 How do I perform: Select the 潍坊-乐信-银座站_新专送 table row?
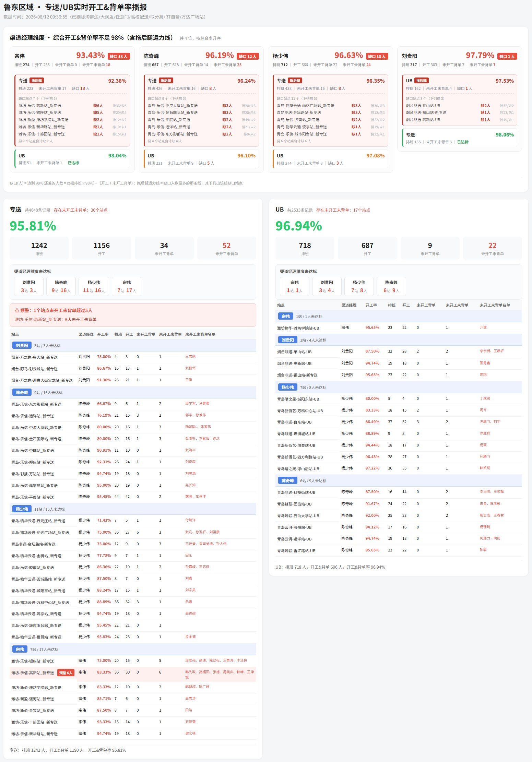[133, 661]
